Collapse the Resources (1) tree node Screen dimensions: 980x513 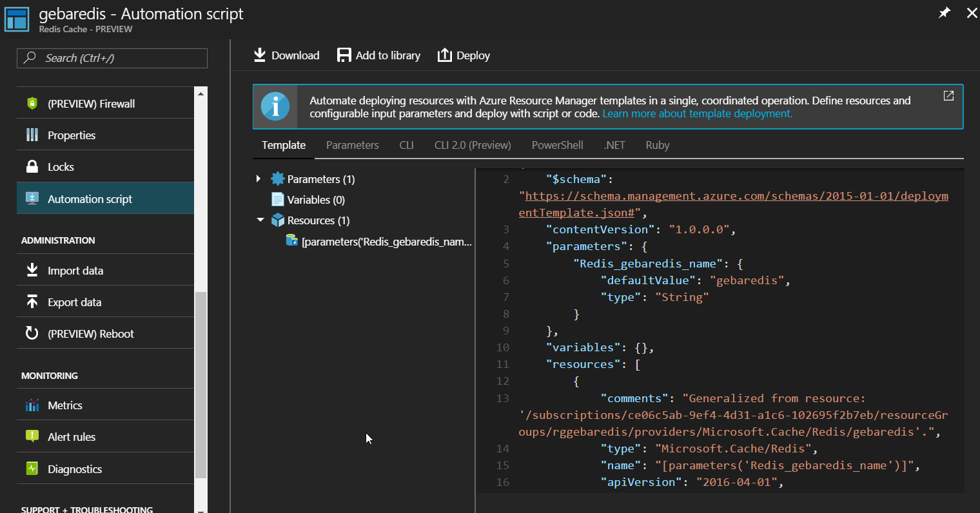tap(260, 220)
